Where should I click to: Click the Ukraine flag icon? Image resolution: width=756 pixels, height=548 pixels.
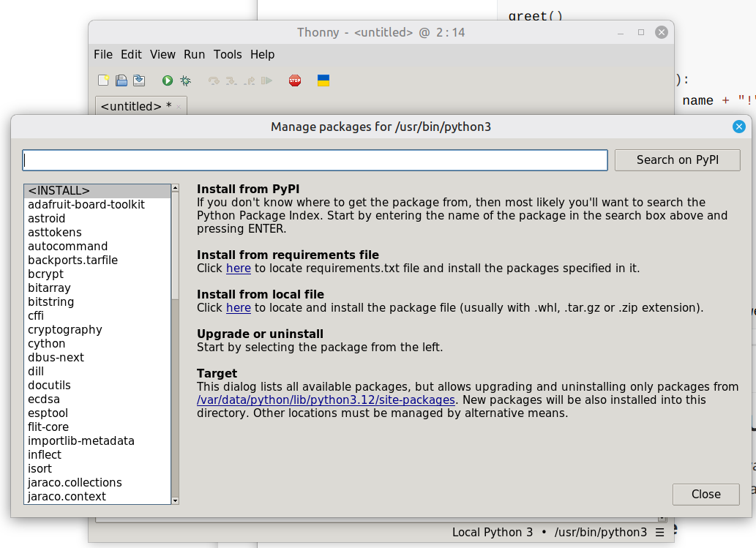[x=323, y=80]
